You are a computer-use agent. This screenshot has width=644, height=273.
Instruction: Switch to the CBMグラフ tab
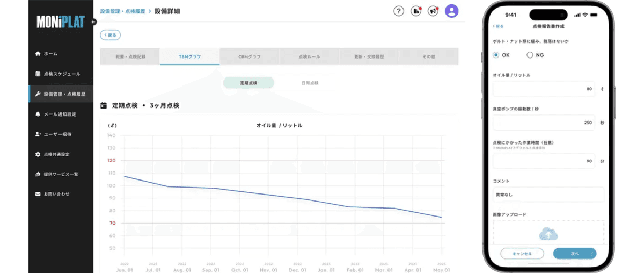[250, 56]
